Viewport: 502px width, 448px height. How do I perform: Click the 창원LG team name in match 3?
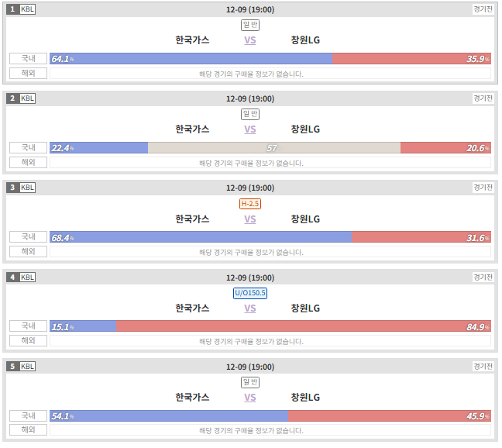(305, 219)
